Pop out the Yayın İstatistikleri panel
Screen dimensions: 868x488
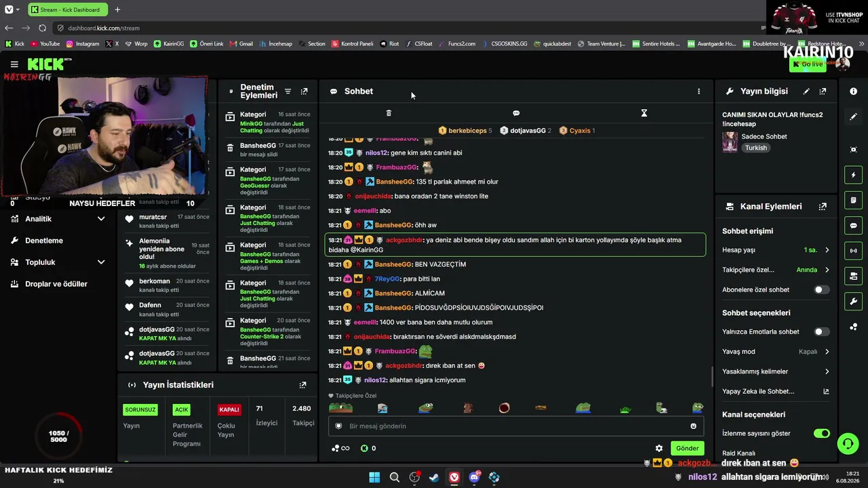302,385
